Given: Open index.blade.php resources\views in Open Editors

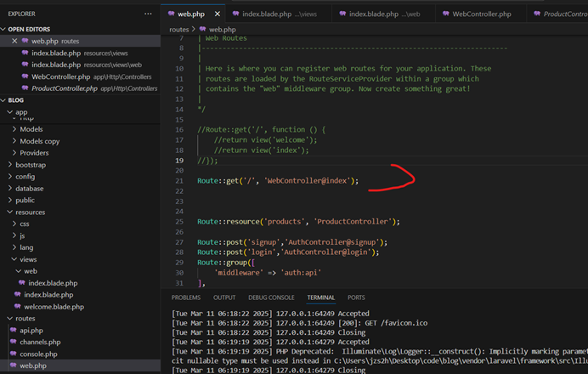Looking at the screenshot, I should click(80, 53).
